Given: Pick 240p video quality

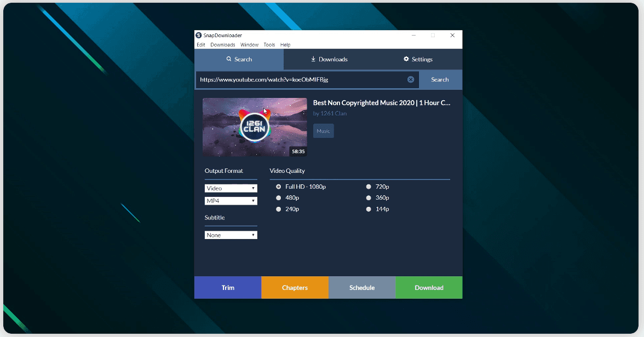Looking at the screenshot, I should click(278, 209).
